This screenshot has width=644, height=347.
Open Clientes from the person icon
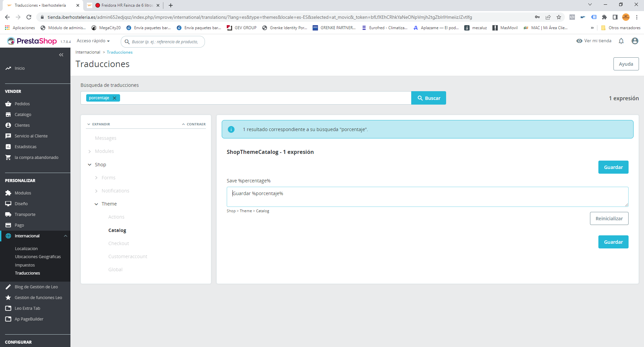tap(8, 125)
